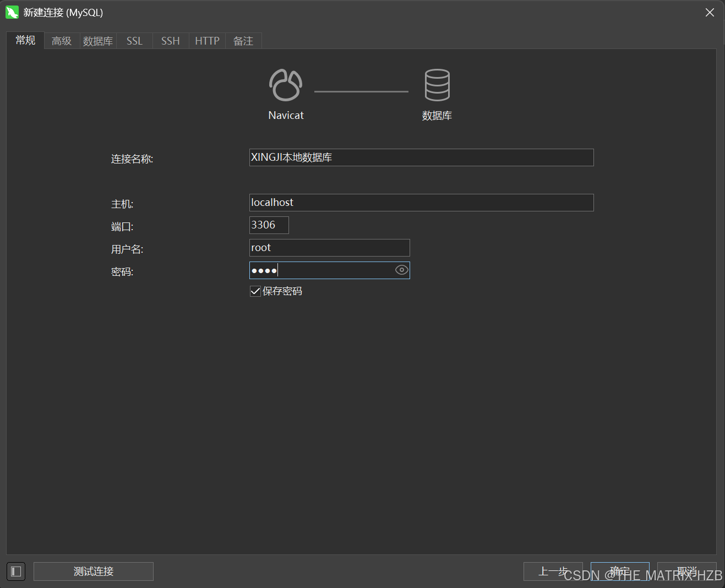Image resolution: width=725 pixels, height=588 pixels.
Task: Close the 新建连接 dialog
Action: [x=710, y=12]
